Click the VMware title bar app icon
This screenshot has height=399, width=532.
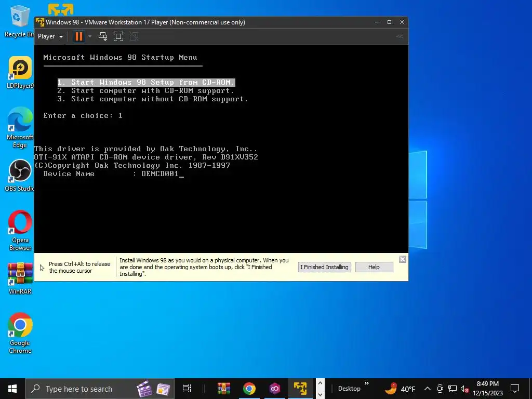click(x=40, y=22)
